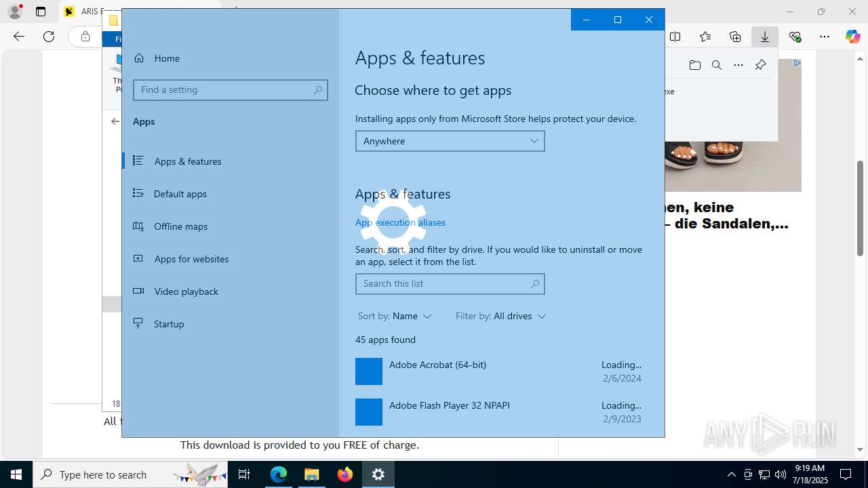Open Edge Favorites button

705,37
